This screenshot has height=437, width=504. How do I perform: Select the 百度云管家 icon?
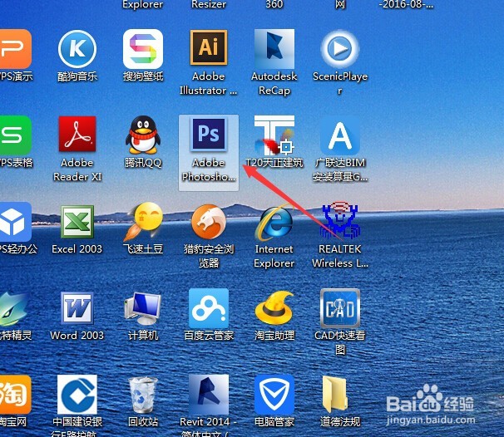(209, 308)
